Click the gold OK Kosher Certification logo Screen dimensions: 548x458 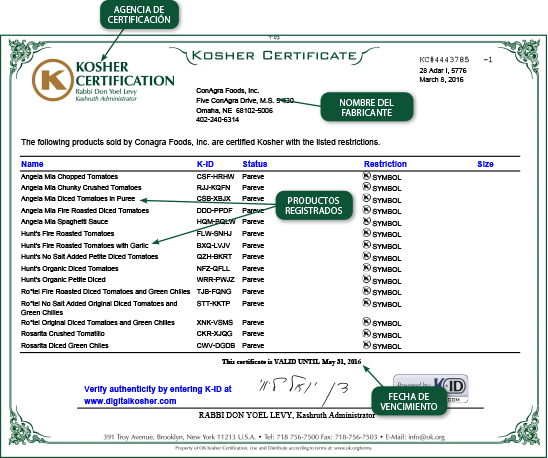coord(53,80)
